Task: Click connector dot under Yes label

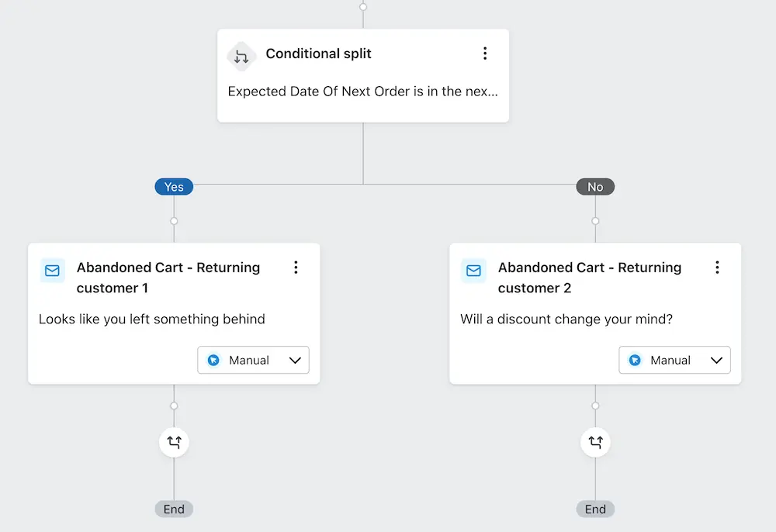Action: [174, 221]
